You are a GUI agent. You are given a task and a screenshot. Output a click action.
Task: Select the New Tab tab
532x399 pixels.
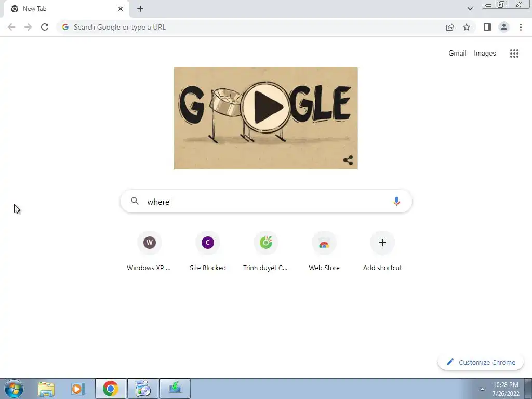pyautogui.click(x=66, y=9)
